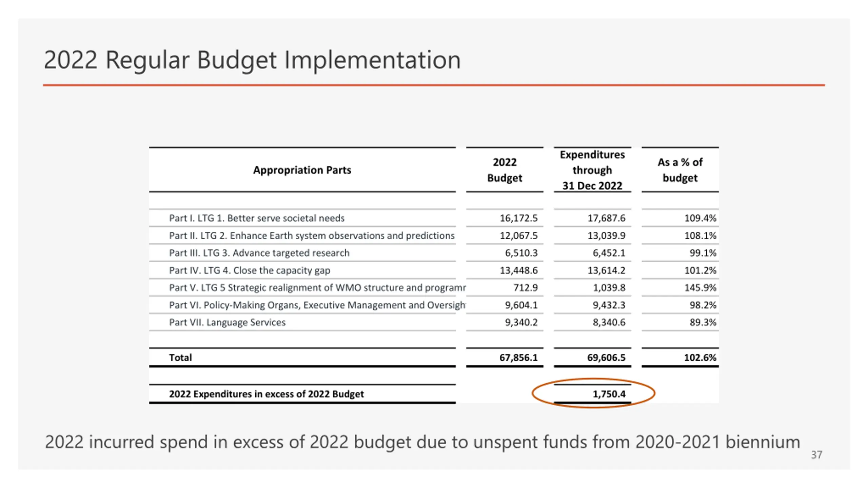Select the 'Appropriation Parts' column header
Viewport: 868px width, 488px height.
pyautogui.click(x=302, y=170)
